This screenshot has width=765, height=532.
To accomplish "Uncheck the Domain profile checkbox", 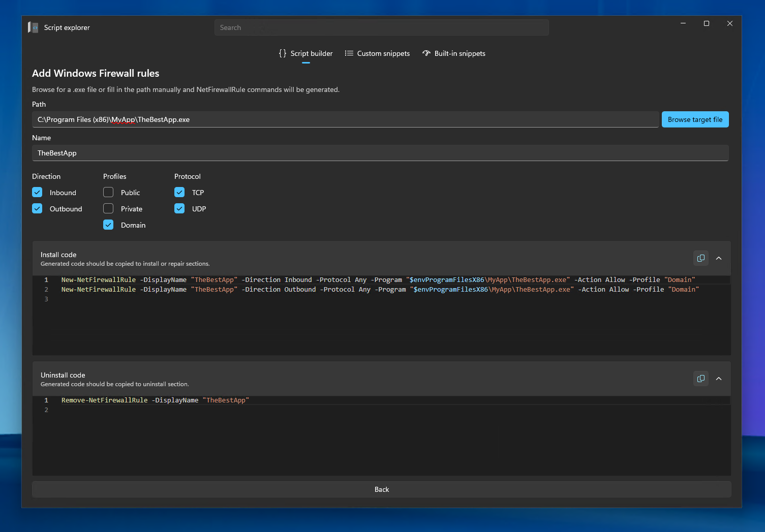I will point(108,225).
